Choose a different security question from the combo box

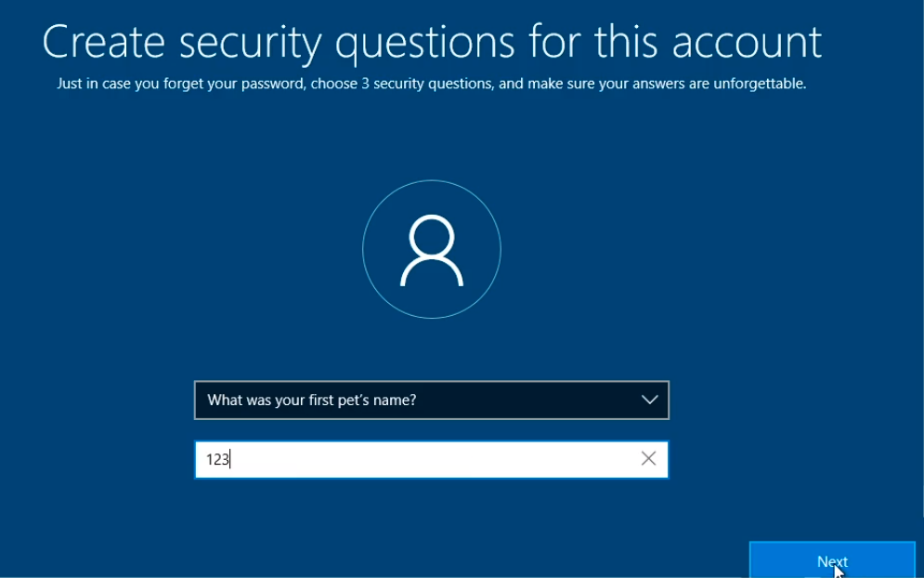432,400
